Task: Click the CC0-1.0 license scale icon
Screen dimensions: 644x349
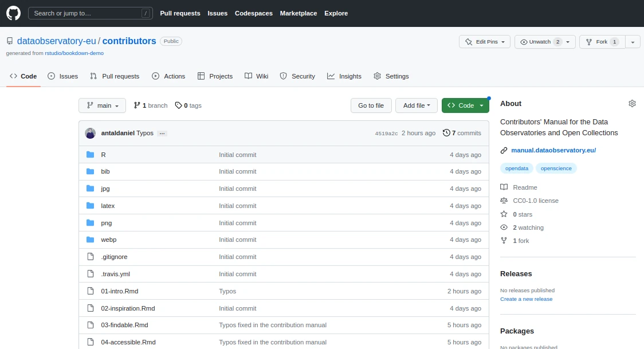Action: point(504,201)
